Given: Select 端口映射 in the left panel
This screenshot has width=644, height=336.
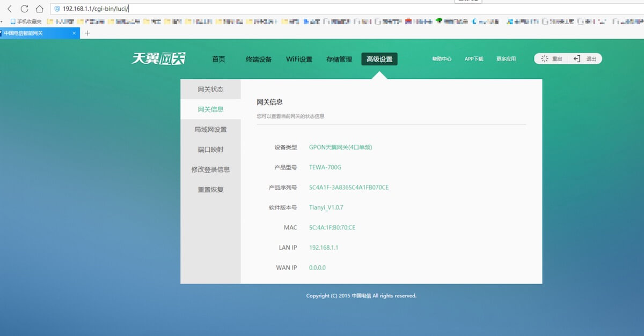Looking at the screenshot, I should click(211, 149).
